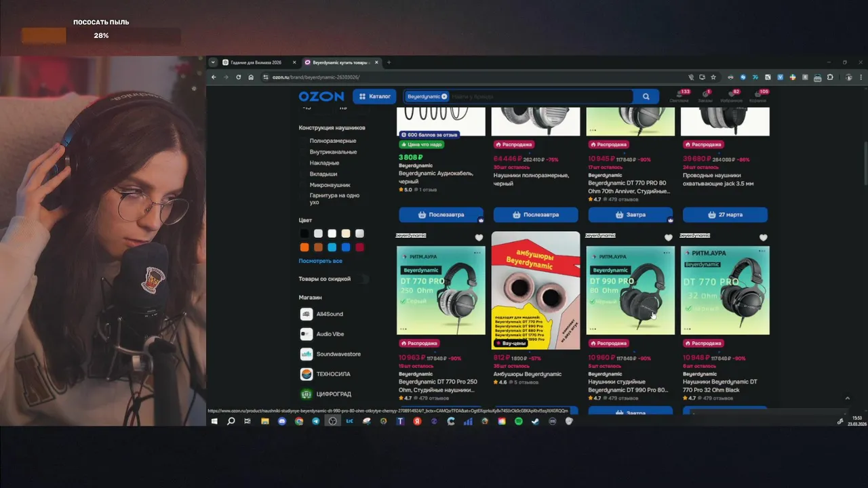This screenshot has height=488, width=868.
Task: Click Посмотреть все colors link
Action: pos(320,261)
